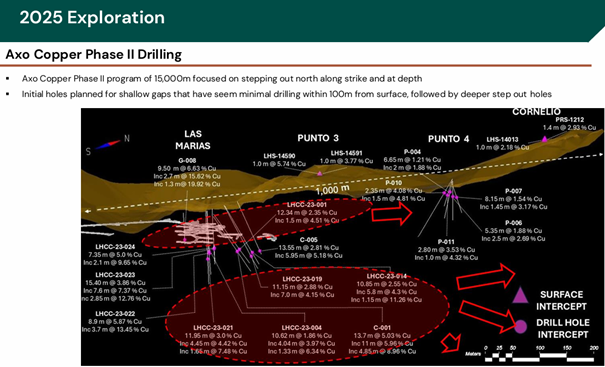
Task: Select the PUNTO 3 zone label
Action: pyautogui.click(x=318, y=138)
